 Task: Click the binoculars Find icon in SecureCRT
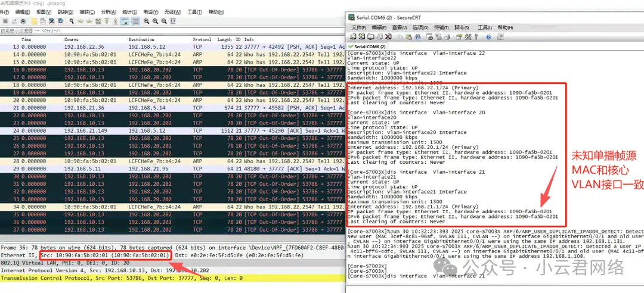(417, 37)
